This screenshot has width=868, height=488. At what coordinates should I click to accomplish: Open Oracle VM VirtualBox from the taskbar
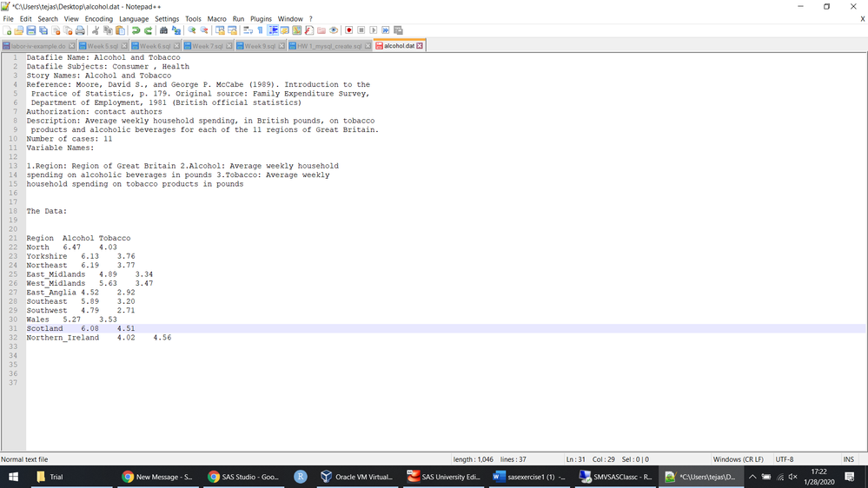click(x=357, y=477)
